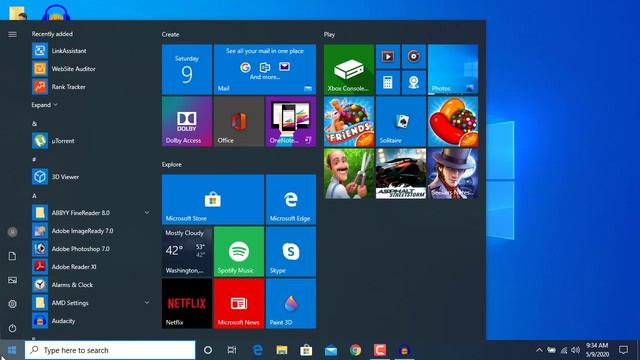Open the Gardenscapes tile
This screenshot has width=640, height=360.
[349, 173]
